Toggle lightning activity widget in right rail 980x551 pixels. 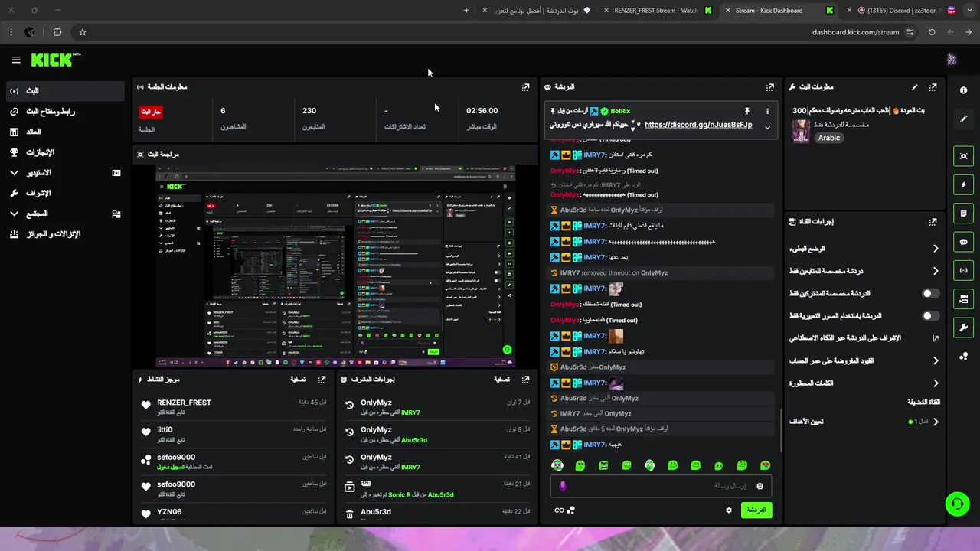963,184
